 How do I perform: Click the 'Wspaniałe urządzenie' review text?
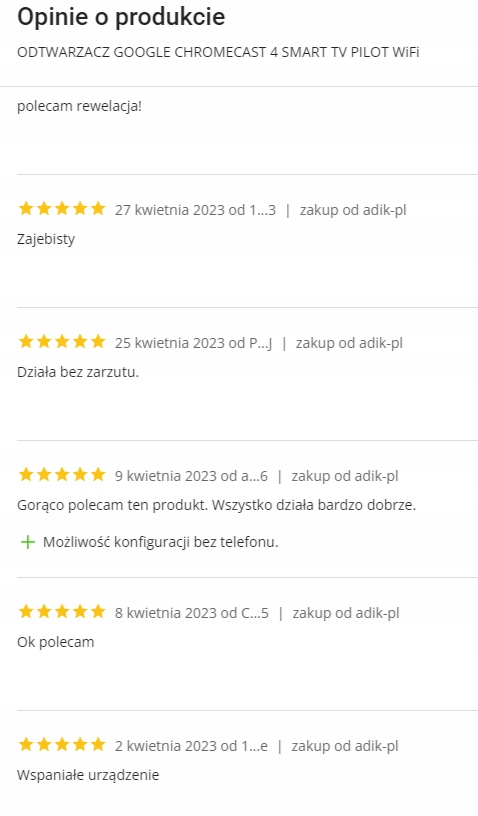pyautogui.click(x=88, y=775)
